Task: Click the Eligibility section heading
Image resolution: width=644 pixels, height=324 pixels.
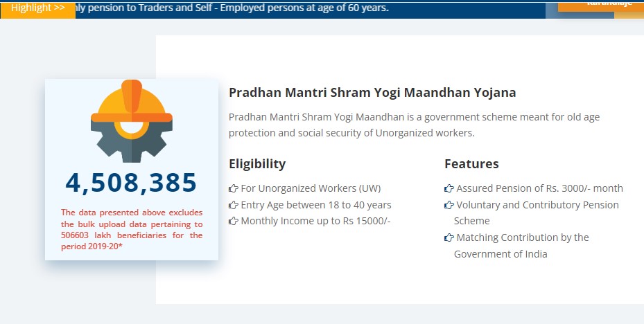Action: pyautogui.click(x=257, y=164)
